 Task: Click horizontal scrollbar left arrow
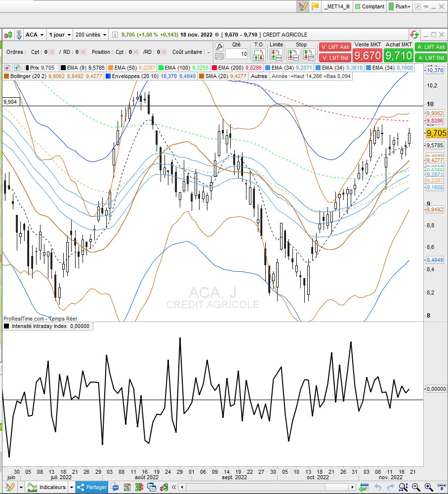pyautogui.click(x=182, y=487)
